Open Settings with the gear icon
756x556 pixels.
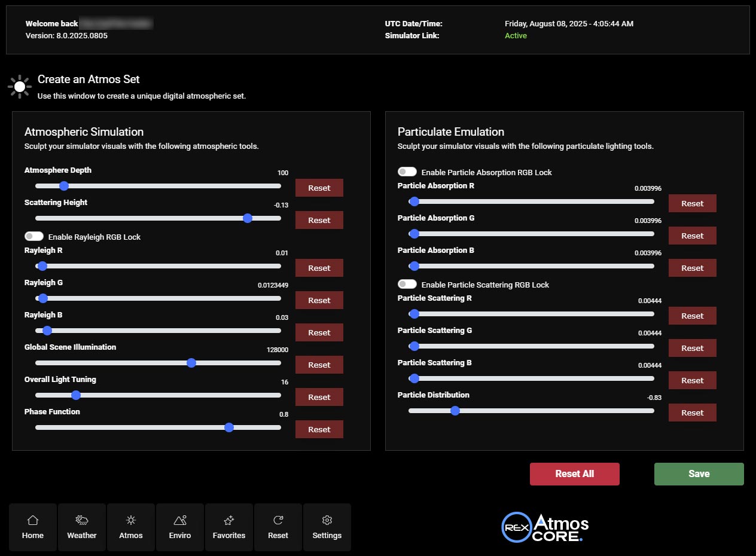click(x=327, y=520)
